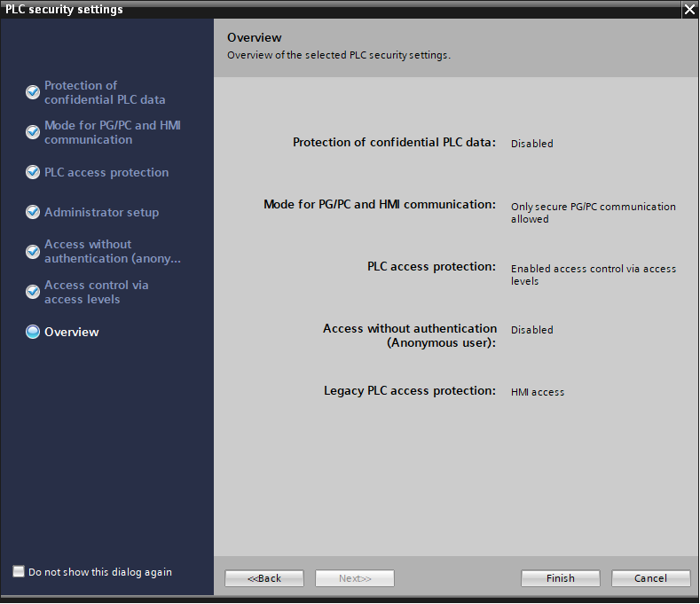
Task: Click the greyed-out Next>> button
Action: (355, 578)
